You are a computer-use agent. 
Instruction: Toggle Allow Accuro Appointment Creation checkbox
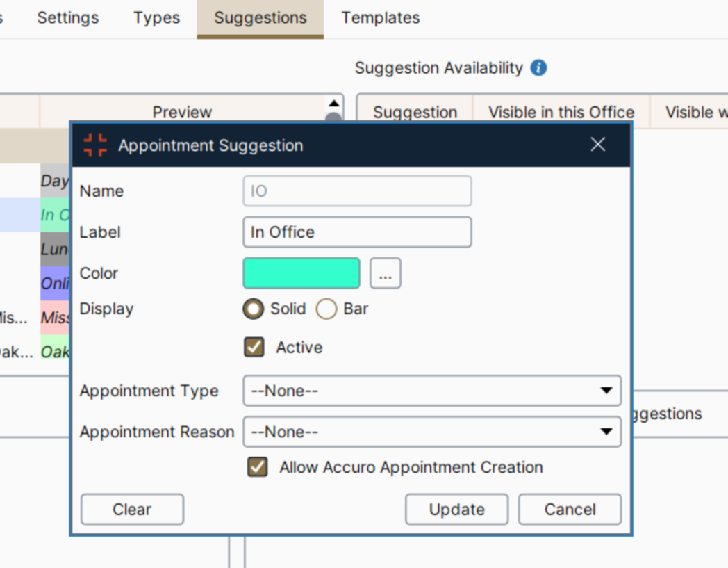pos(258,467)
